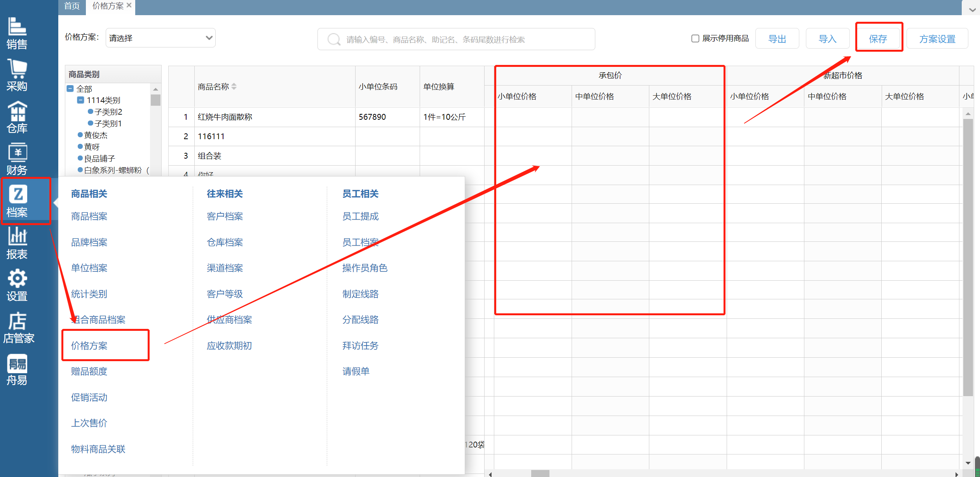Open the 档案 archive icon

[x=17, y=201]
